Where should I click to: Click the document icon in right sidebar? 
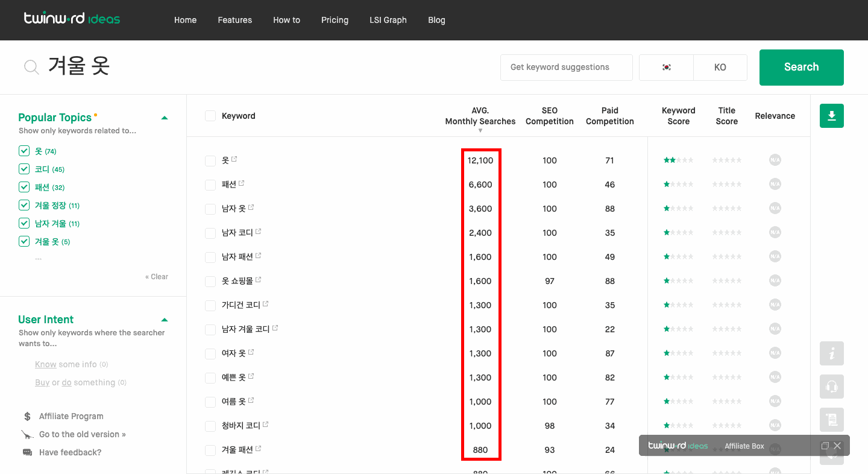(831, 420)
